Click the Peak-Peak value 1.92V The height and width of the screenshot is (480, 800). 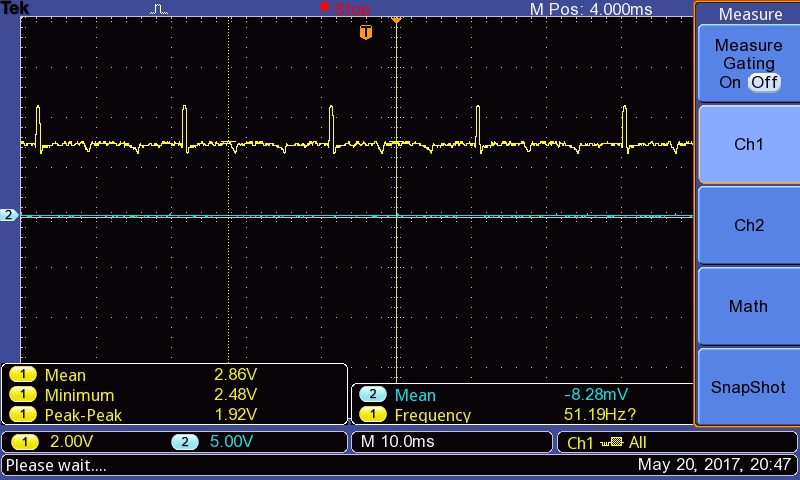click(x=235, y=414)
